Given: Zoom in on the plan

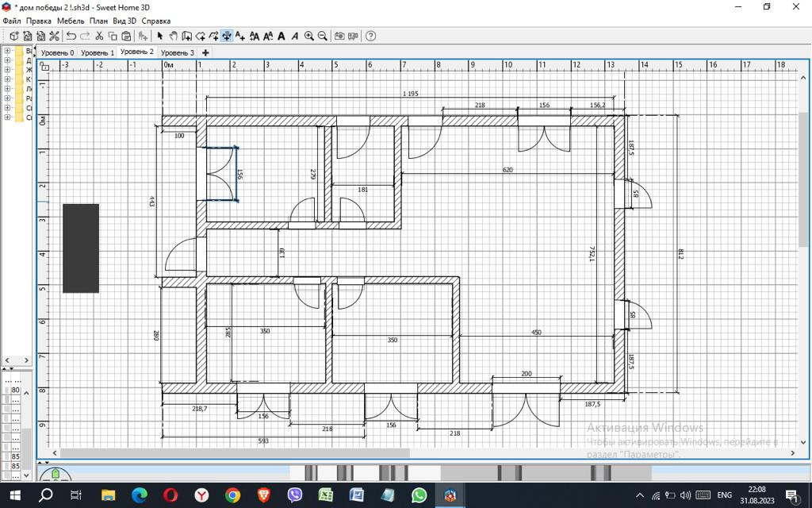Looking at the screenshot, I should click(309, 36).
